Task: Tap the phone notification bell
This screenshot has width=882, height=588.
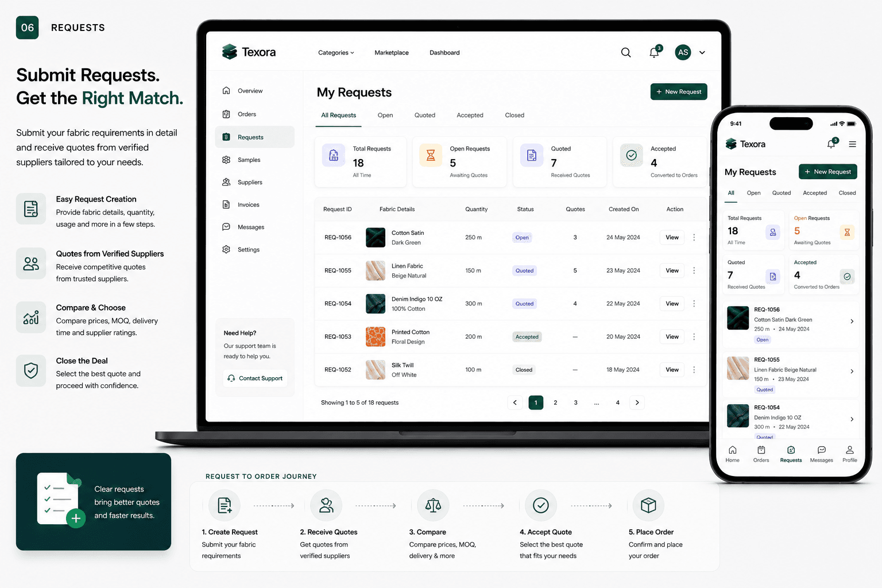Action: 831,144
